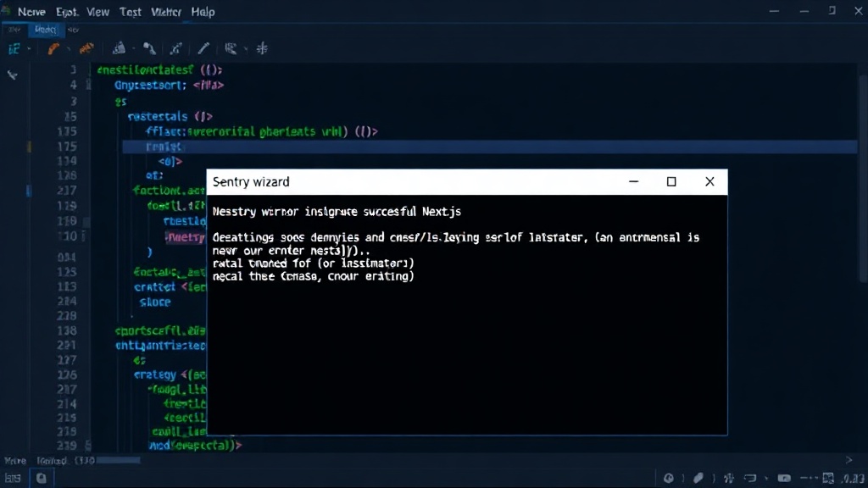Viewport: 868px width, 488px height.
Task: Click the crossed tools toolbar icon
Action: click(x=176, y=48)
